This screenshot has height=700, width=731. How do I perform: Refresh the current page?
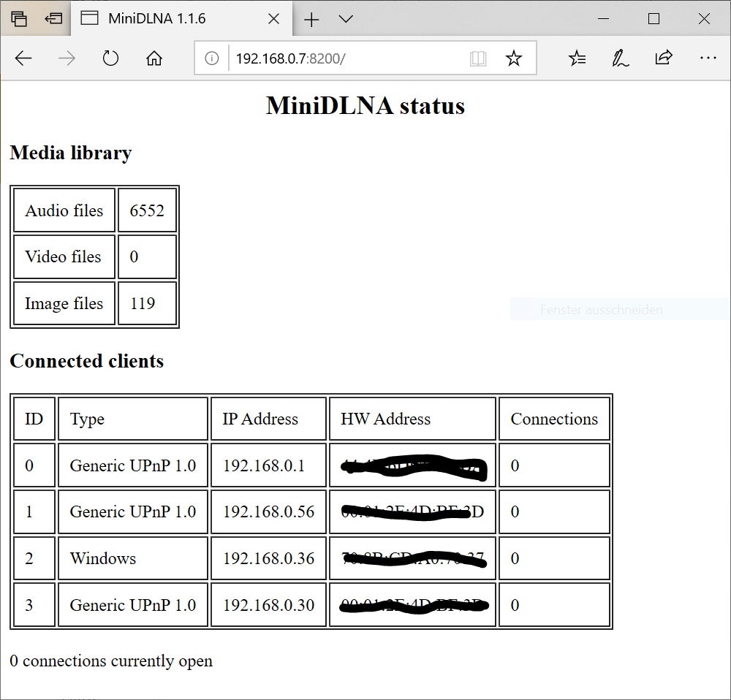(x=110, y=58)
